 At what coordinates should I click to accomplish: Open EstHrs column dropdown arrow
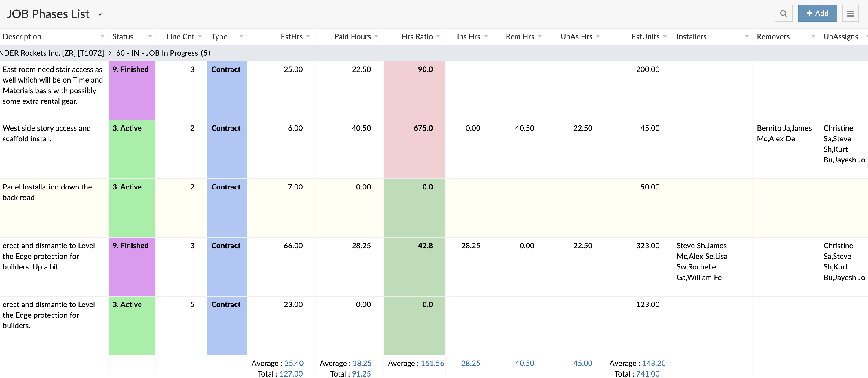(x=308, y=36)
